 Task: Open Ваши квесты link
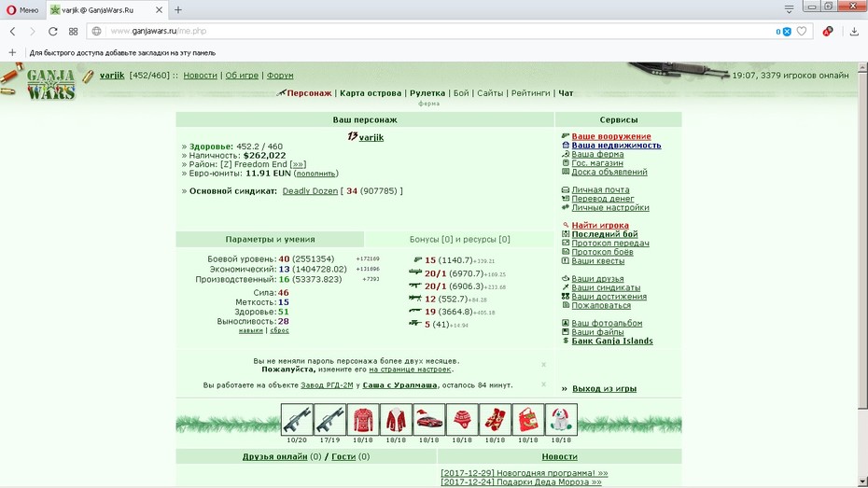[x=598, y=260]
